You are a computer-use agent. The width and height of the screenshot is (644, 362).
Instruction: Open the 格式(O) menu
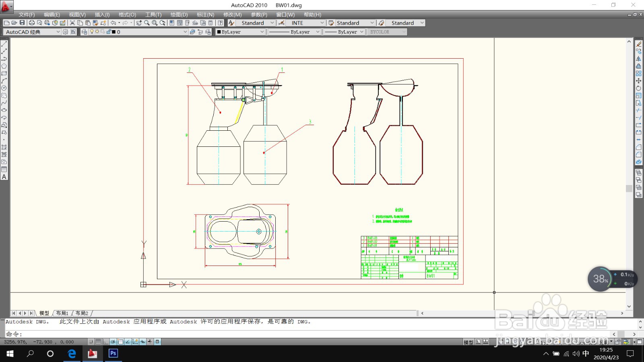[x=127, y=14]
